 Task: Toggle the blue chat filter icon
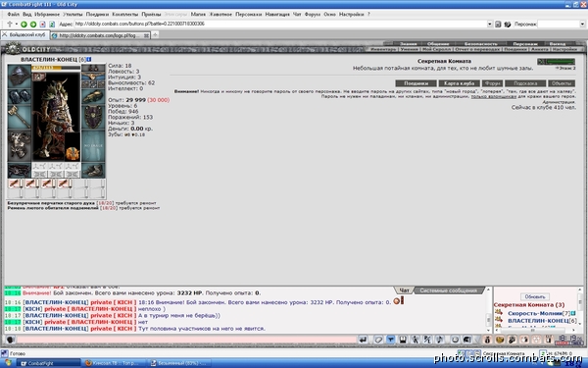pos(390,340)
